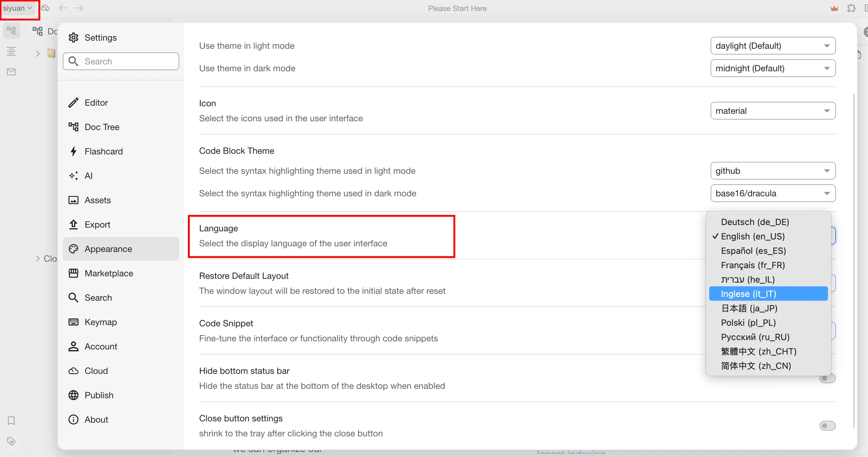This screenshot has height=457, width=868.
Task: Switch to the Marketplace settings tab
Action: pyautogui.click(x=108, y=273)
